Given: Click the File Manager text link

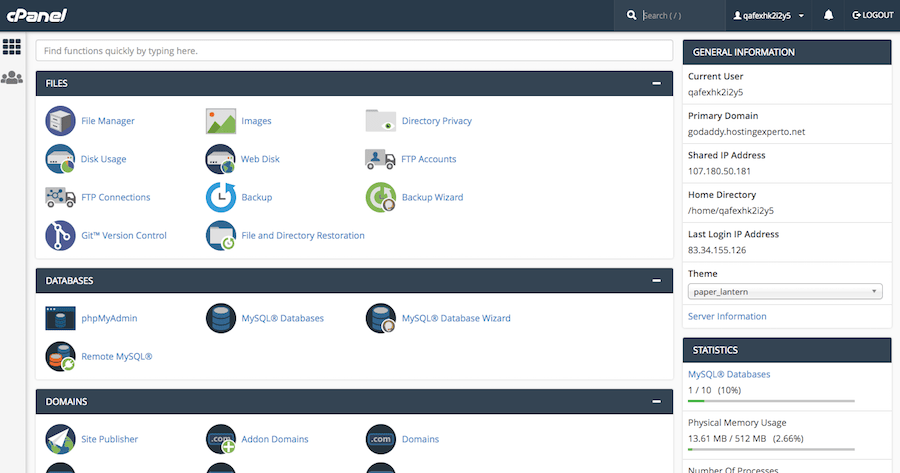Looking at the screenshot, I should 108,121.
